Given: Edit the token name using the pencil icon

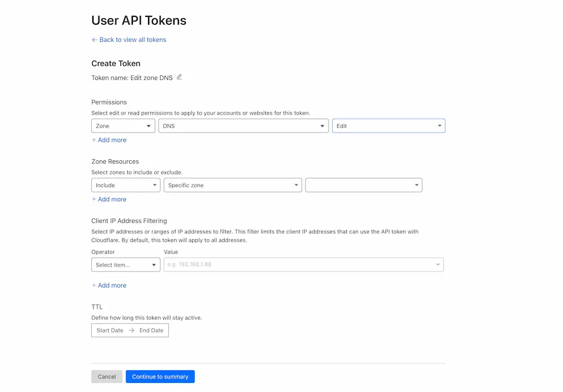Looking at the screenshot, I should (x=179, y=77).
